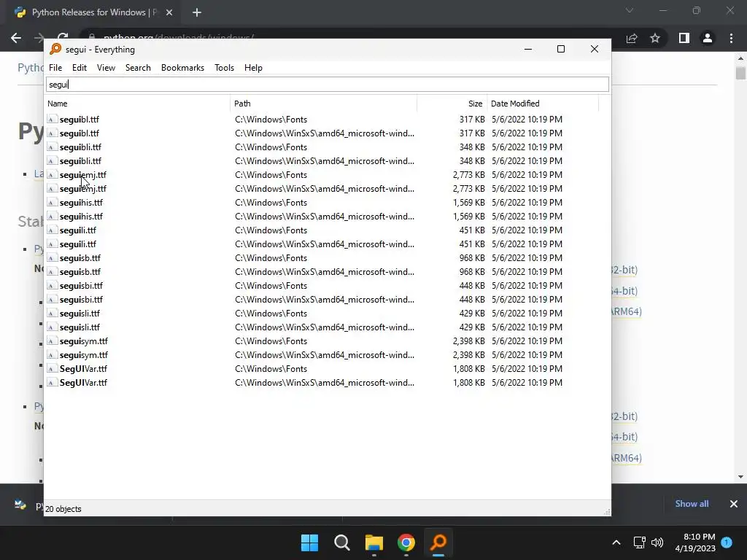Open the Windows Start menu
747x560 pixels.
click(x=309, y=542)
